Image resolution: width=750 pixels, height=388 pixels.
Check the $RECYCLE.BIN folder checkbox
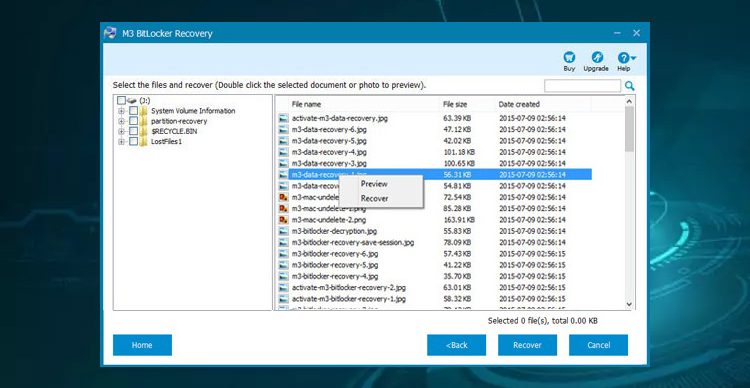(x=133, y=131)
